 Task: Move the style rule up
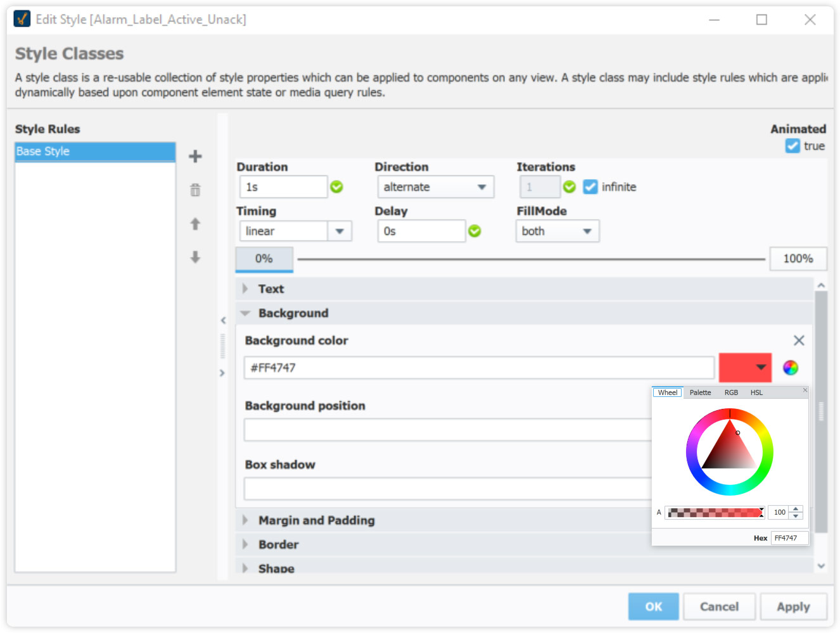pos(194,224)
